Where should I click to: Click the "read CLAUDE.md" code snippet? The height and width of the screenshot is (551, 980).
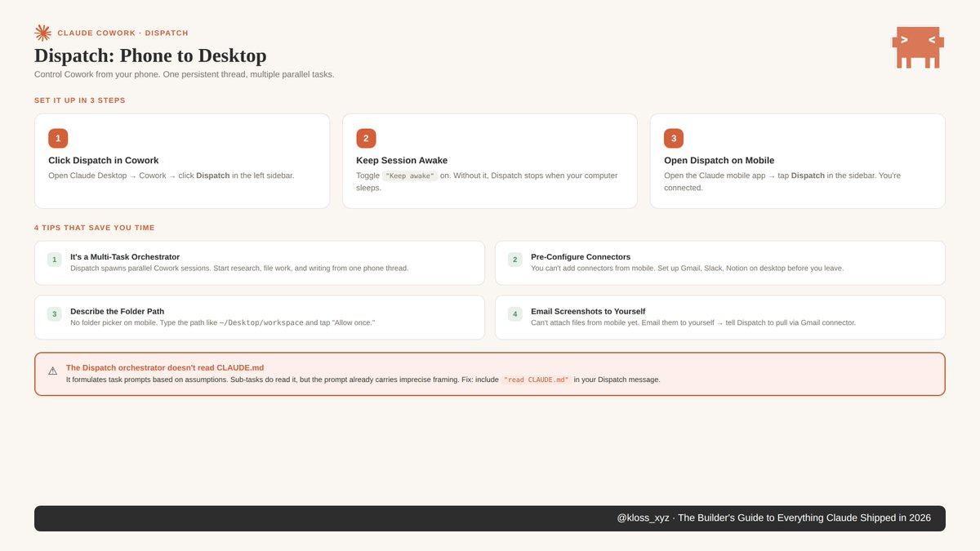(x=536, y=380)
